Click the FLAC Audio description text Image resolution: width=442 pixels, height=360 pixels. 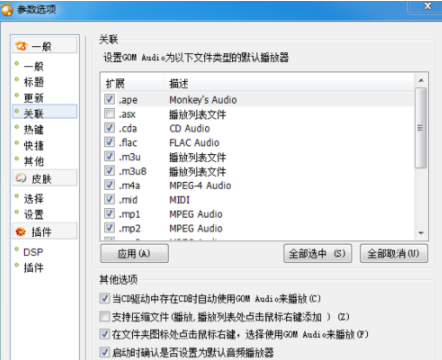tap(194, 143)
